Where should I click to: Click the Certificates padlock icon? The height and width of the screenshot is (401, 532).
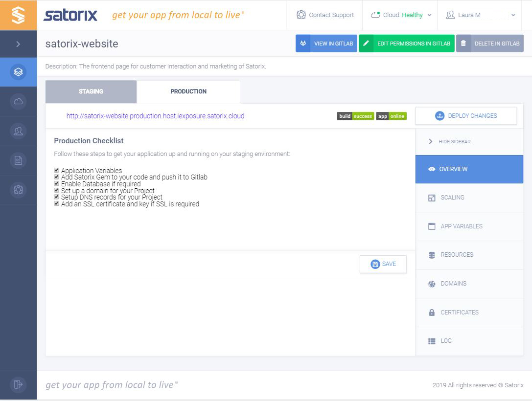(x=432, y=312)
